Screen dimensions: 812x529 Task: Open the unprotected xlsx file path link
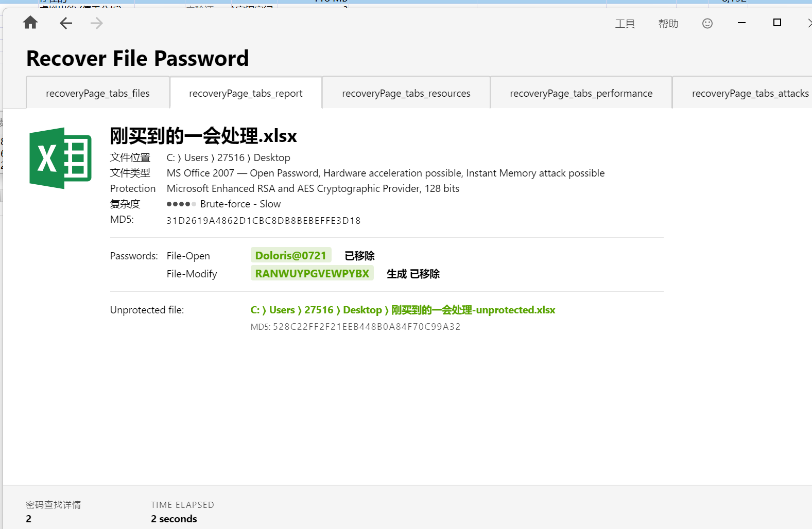click(403, 310)
